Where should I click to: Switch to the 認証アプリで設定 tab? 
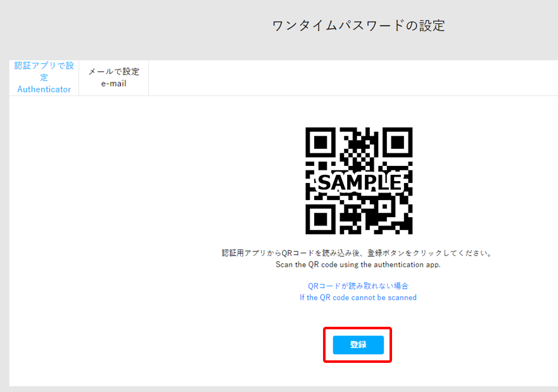tap(44, 77)
